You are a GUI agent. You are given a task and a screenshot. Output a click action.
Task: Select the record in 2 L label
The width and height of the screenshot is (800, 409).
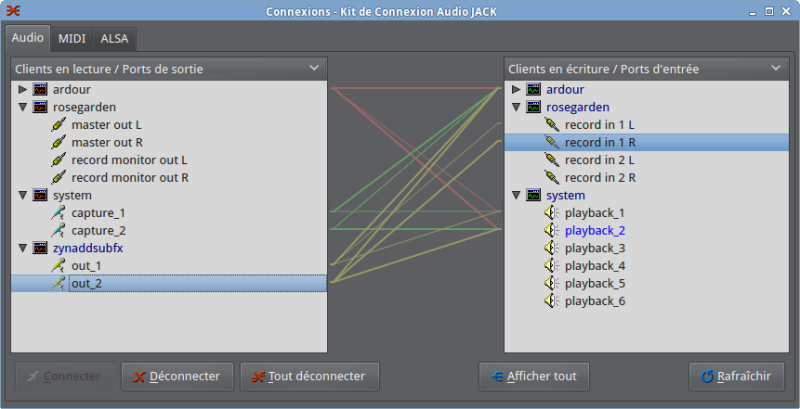[599, 160]
